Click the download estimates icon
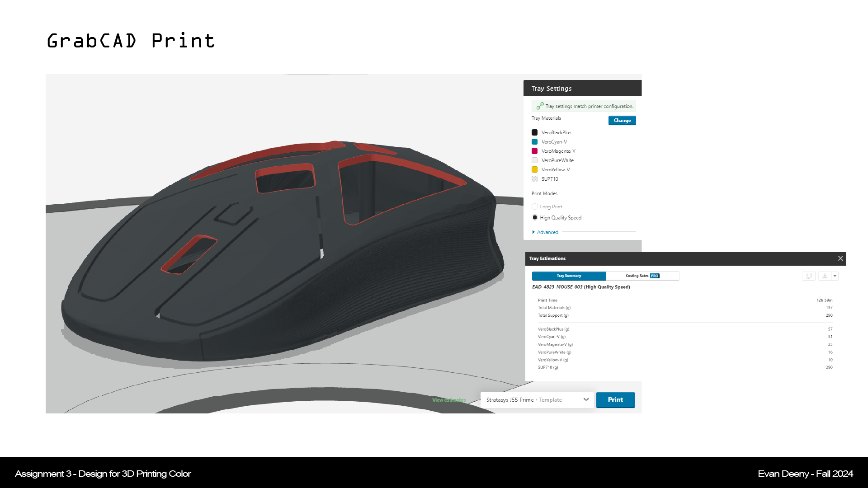Screen dimensions: 868x488 point(825,276)
